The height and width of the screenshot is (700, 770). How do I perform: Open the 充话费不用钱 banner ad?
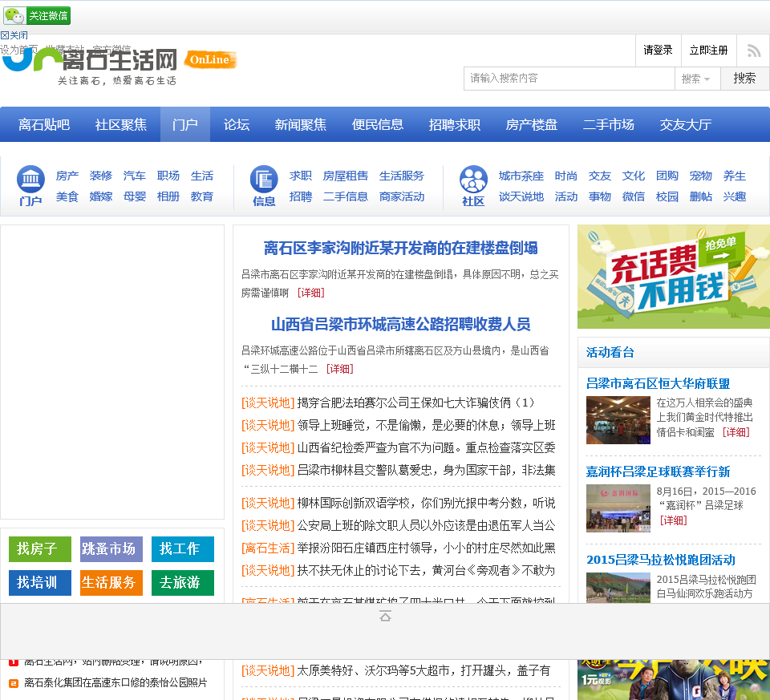tap(673, 277)
